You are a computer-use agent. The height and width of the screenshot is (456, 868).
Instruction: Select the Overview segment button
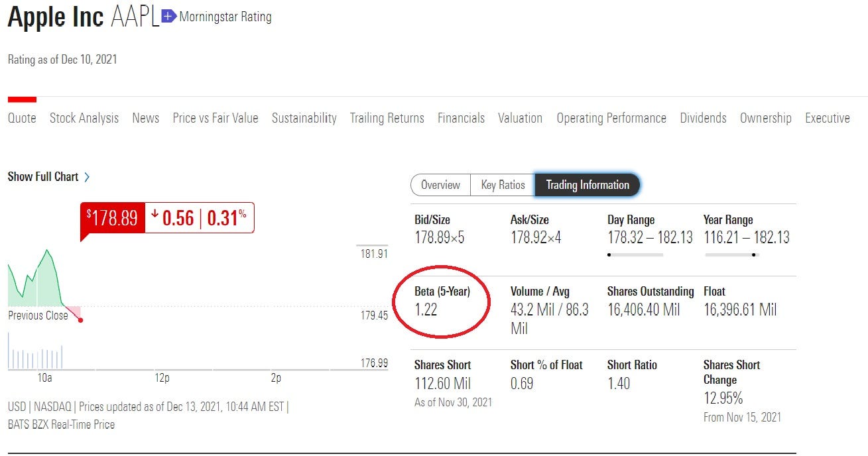tap(441, 185)
